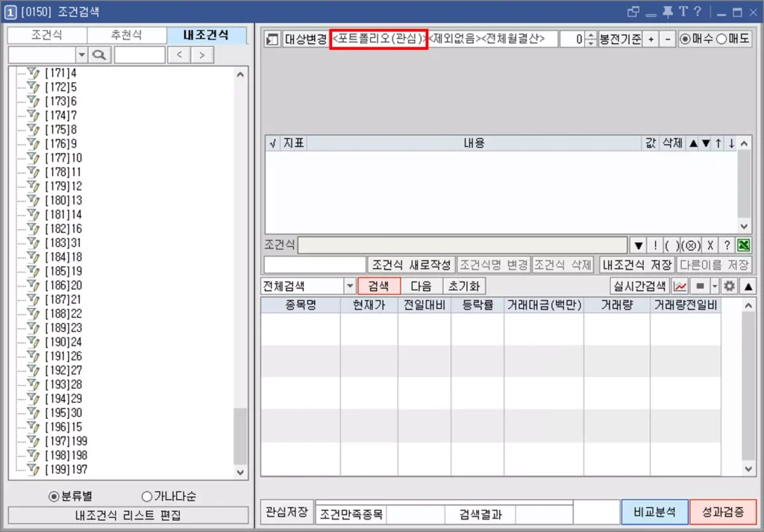Click the 관심저장 button
This screenshot has width=764, height=532.
286,512
